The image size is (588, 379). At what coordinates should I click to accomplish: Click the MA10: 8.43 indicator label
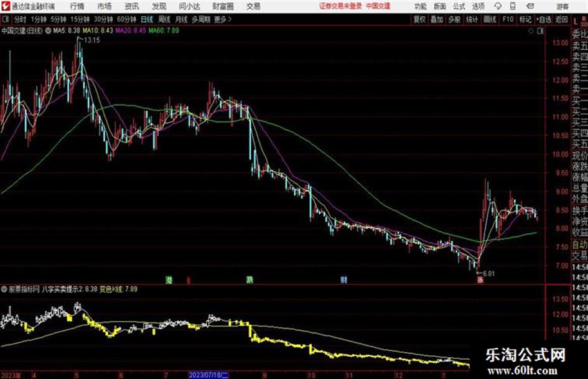(x=98, y=30)
